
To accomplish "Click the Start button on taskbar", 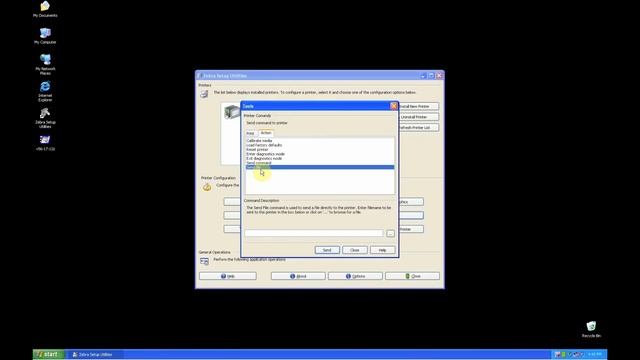I will [x=49, y=354].
